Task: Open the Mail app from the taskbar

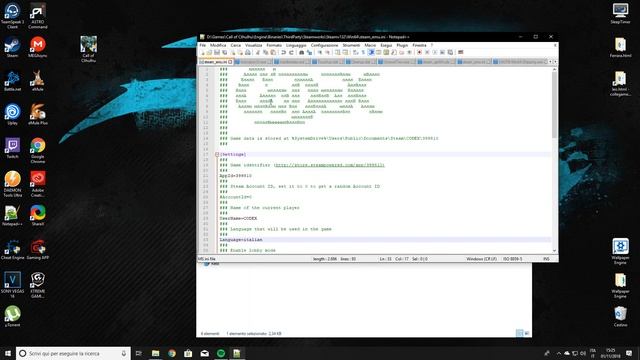Action: (x=204, y=353)
